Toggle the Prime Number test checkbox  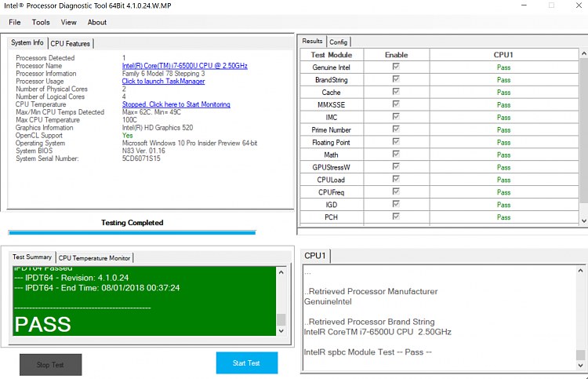(396, 129)
